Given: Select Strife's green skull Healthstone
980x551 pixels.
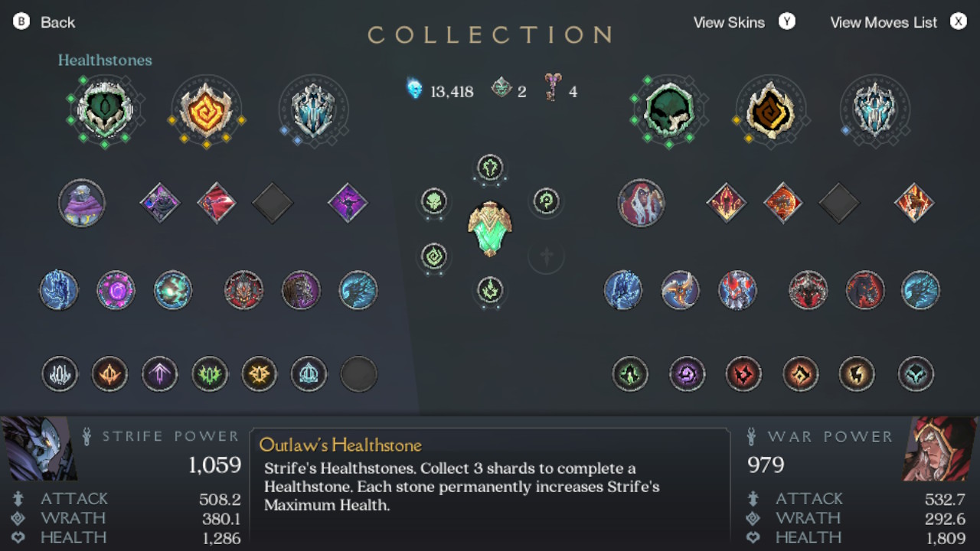Looking at the screenshot, I should (105, 110).
